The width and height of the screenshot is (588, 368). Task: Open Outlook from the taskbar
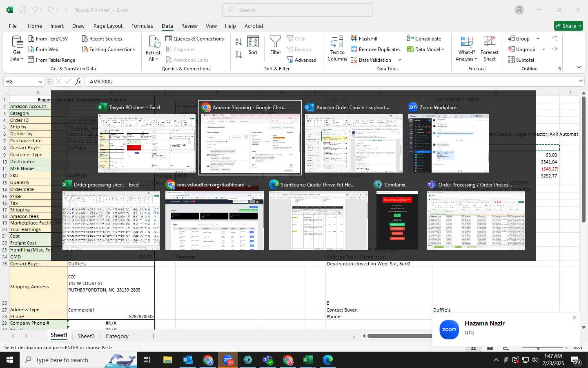coord(187,360)
